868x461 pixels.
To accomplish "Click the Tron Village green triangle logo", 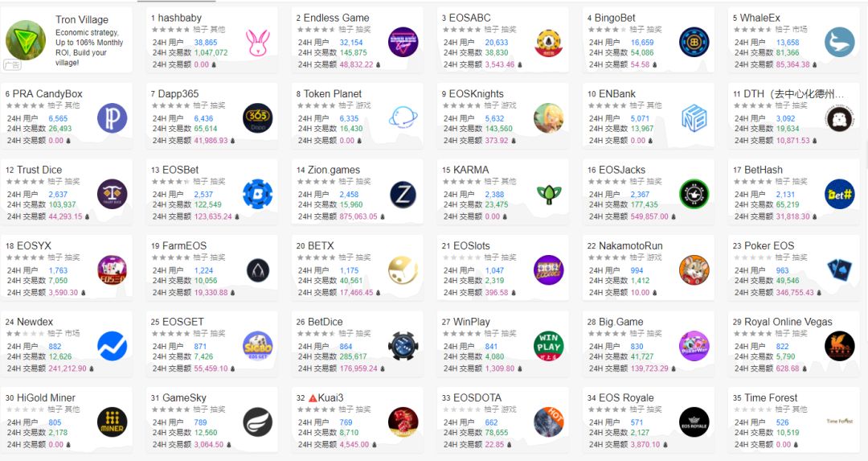I will point(26,40).
